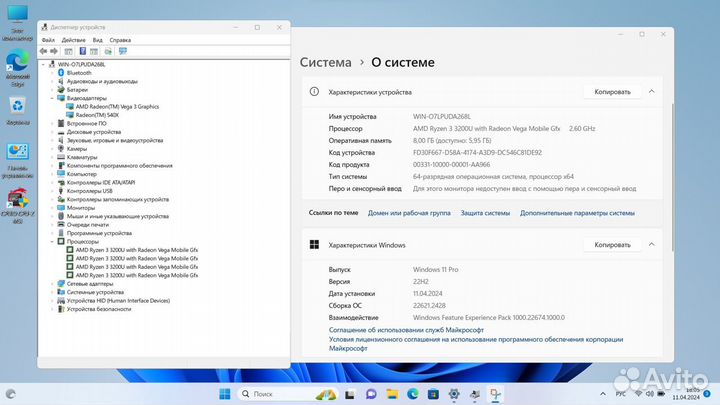Select the Батареи battery icon
The image size is (720, 405).
coord(61,90)
